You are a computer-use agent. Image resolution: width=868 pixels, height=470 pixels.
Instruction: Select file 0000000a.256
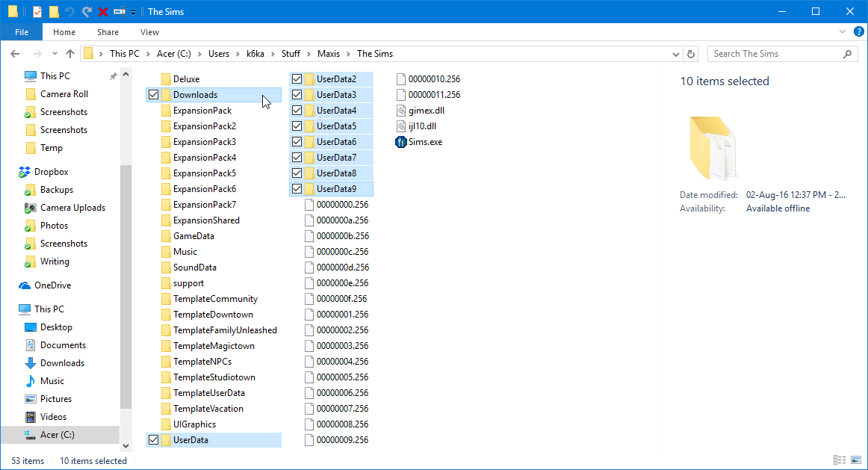[x=337, y=220]
